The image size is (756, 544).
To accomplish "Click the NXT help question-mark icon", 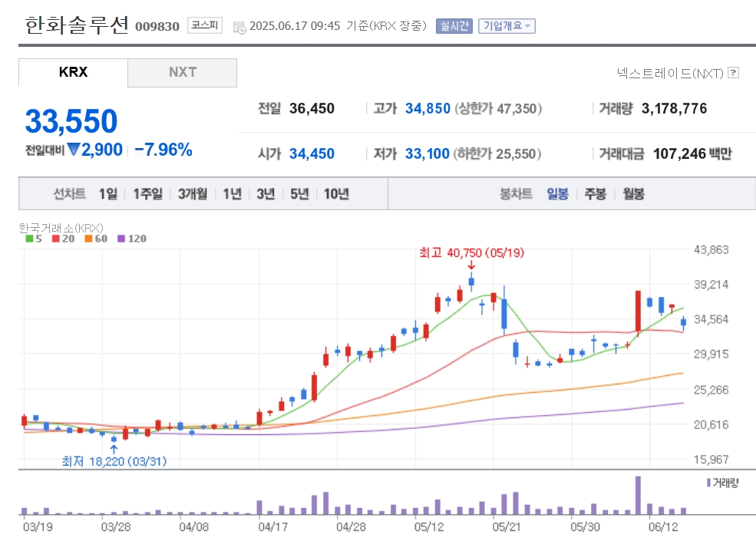I will (x=733, y=73).
